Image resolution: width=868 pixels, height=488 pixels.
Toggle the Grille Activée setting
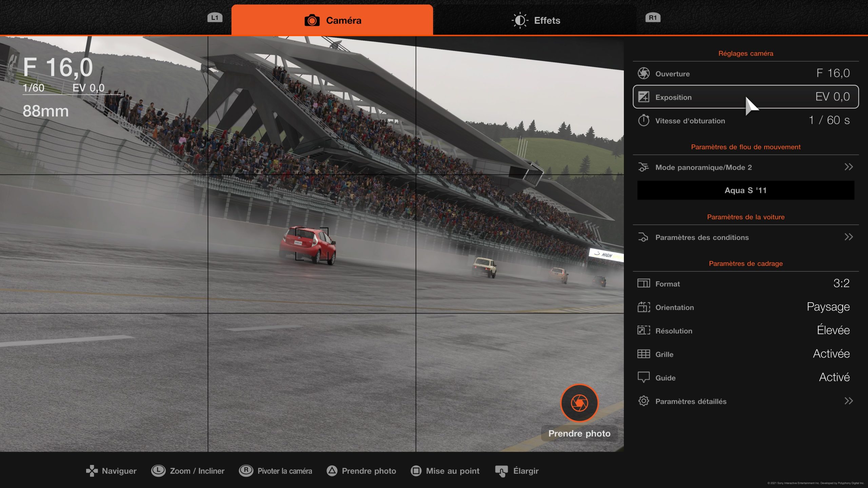tap(831, 354)
